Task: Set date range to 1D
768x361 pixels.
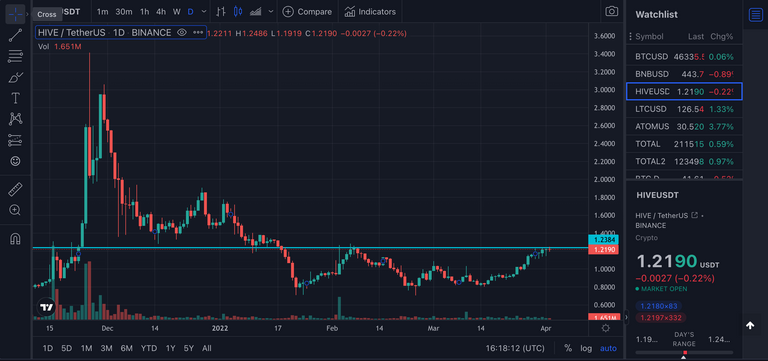Action: [x=48, y=348]
